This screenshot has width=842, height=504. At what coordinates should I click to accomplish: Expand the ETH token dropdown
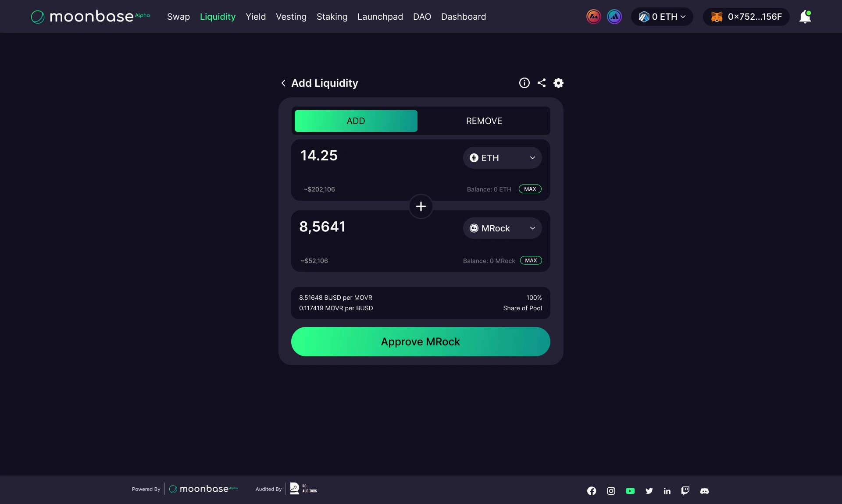pos(502,158)
